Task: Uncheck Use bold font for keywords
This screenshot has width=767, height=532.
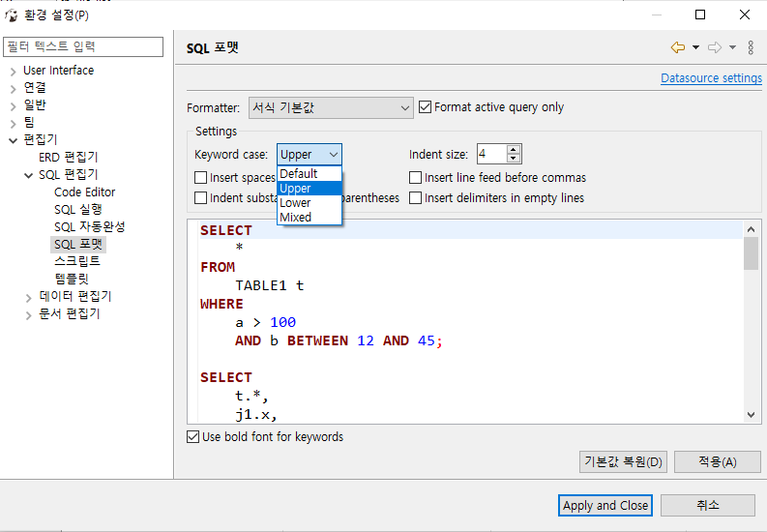Action: click(192, 437)
